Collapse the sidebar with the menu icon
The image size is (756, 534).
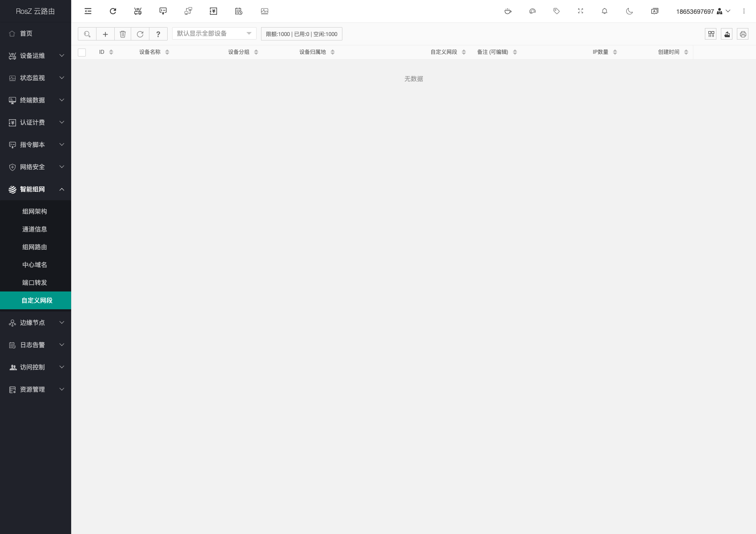click(88, 11)
